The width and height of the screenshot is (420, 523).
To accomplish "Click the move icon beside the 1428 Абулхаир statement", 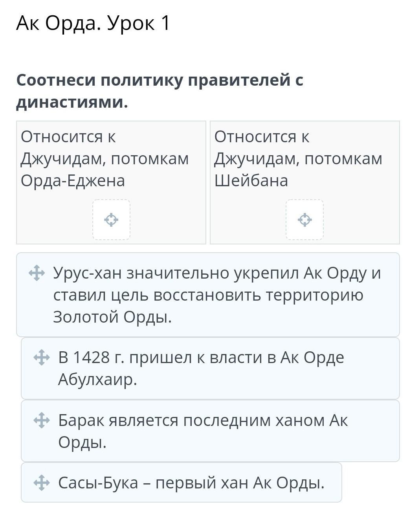I will point(42,358).
